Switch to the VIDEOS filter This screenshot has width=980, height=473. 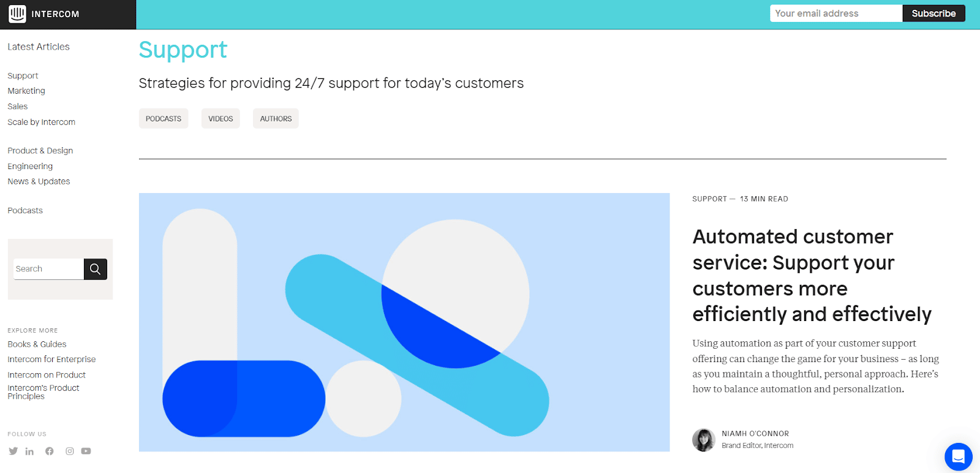(x=220, y=118)
